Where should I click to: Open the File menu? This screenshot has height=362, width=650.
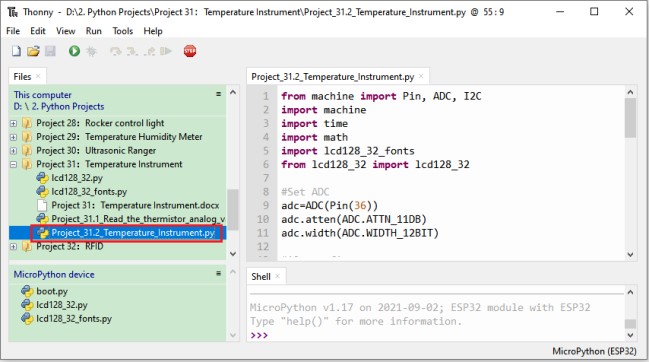pyautogui.click(x=13, y=31)
